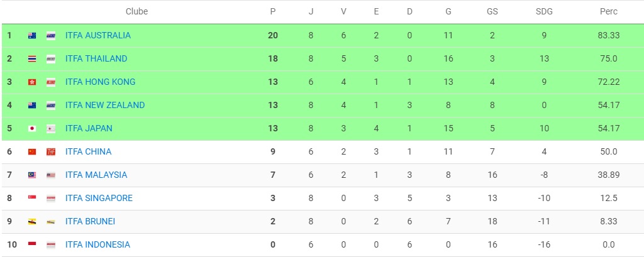Click the Singapore country flag icon
This screenshot has height=257, width=644.
(x=32, y=199)
